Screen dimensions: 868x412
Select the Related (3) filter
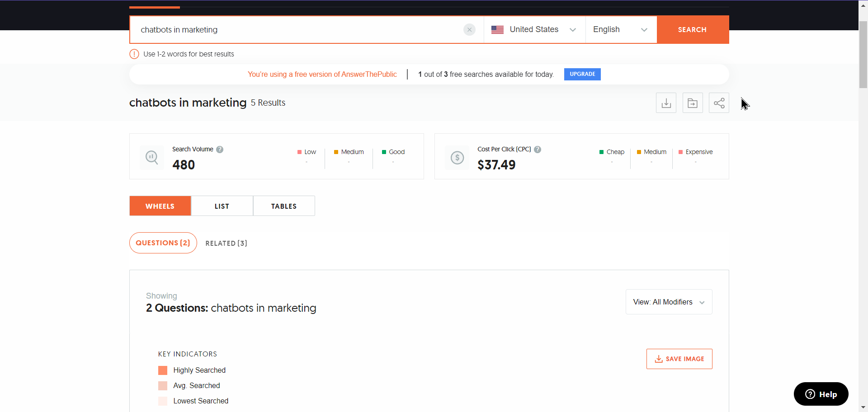tap(226, 243)
